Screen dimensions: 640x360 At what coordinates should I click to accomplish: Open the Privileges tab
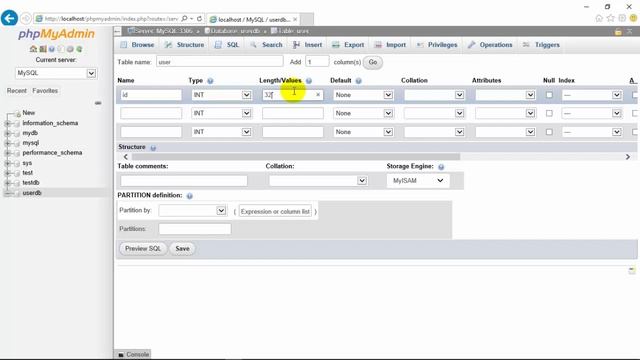pyautogui.click(x=437, y=45)
